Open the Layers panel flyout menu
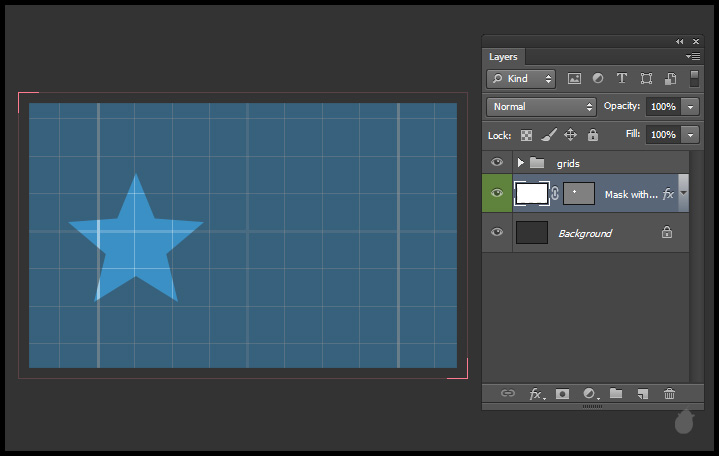This screenshot has width=719, height=456. 692,57
